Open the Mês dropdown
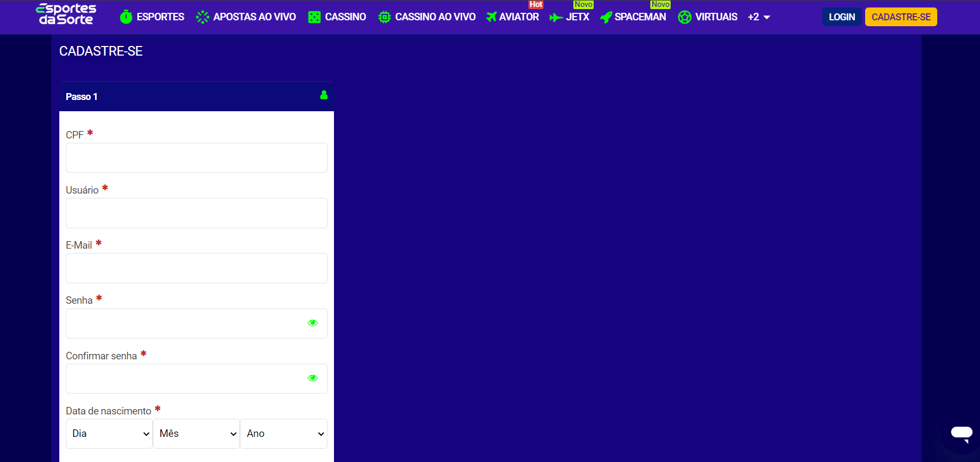The width and height of the screenshot is (980, 462). [196, 434]
